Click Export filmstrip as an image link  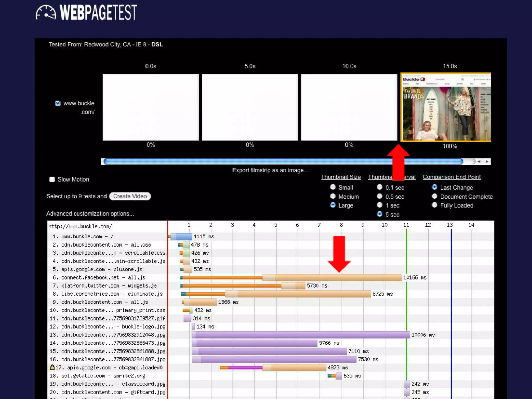[x=270, y=170]
